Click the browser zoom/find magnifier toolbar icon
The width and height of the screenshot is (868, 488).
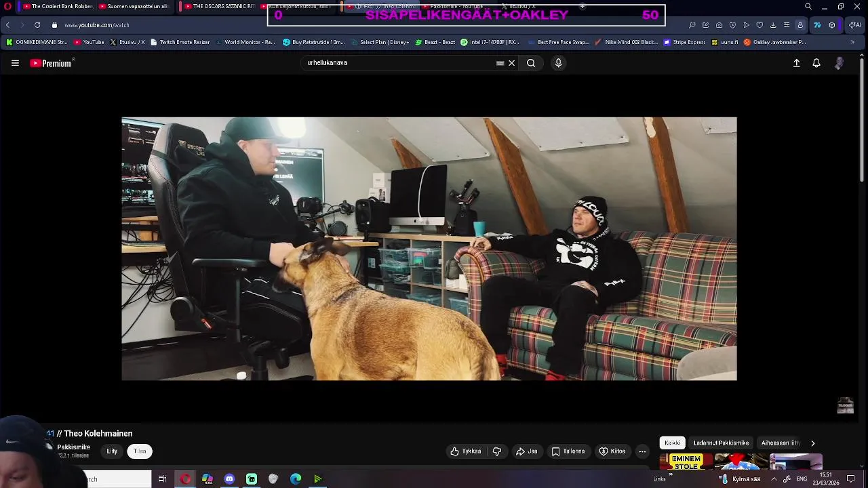(x=692, y=25)
